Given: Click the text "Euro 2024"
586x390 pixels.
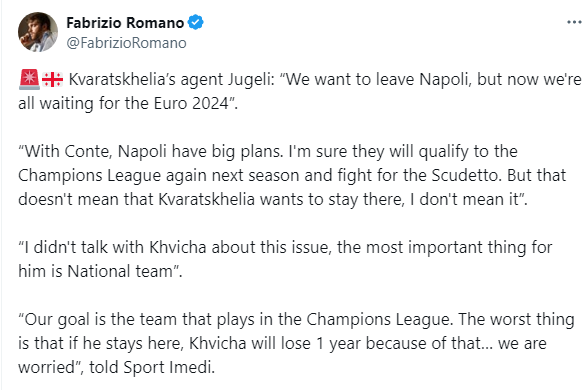Looking at the screenshot, I should point(191,103).
